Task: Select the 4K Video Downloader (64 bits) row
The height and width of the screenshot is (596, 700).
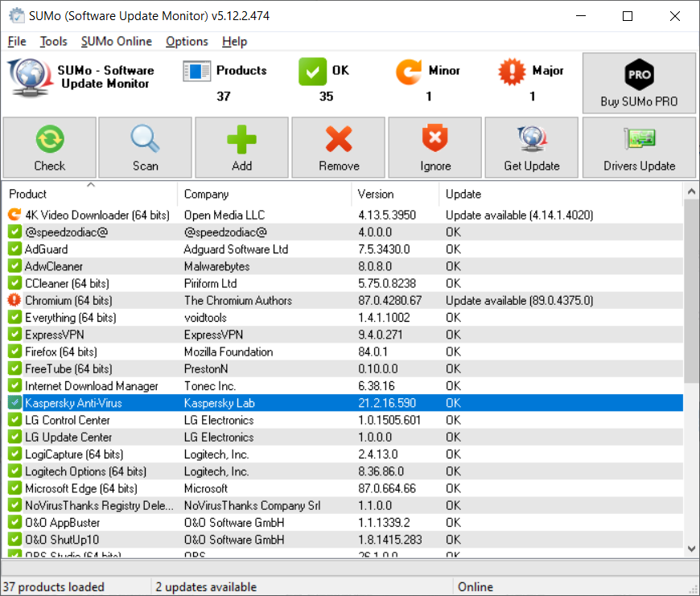Action: click(x=343, y=215)
